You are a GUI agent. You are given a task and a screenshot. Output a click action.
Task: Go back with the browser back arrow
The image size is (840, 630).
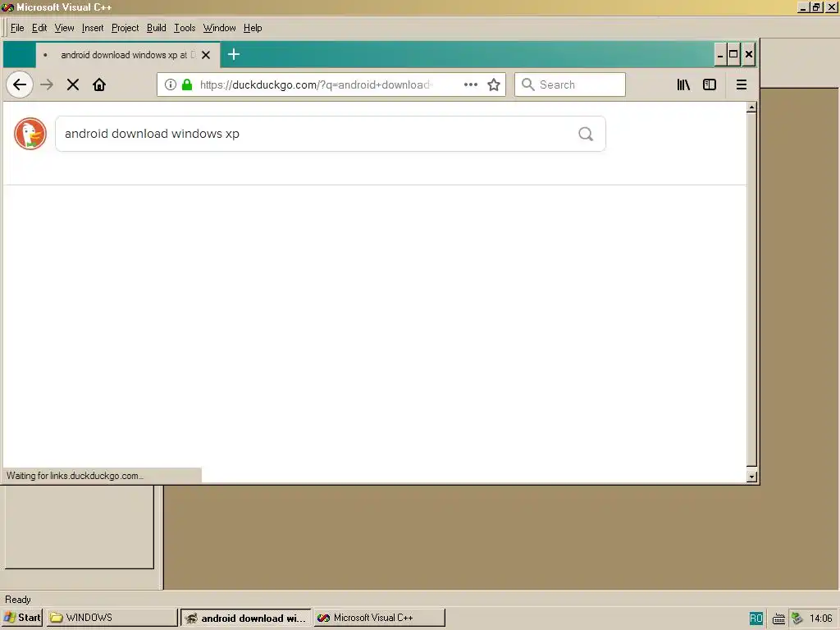[x=20, y=84]
